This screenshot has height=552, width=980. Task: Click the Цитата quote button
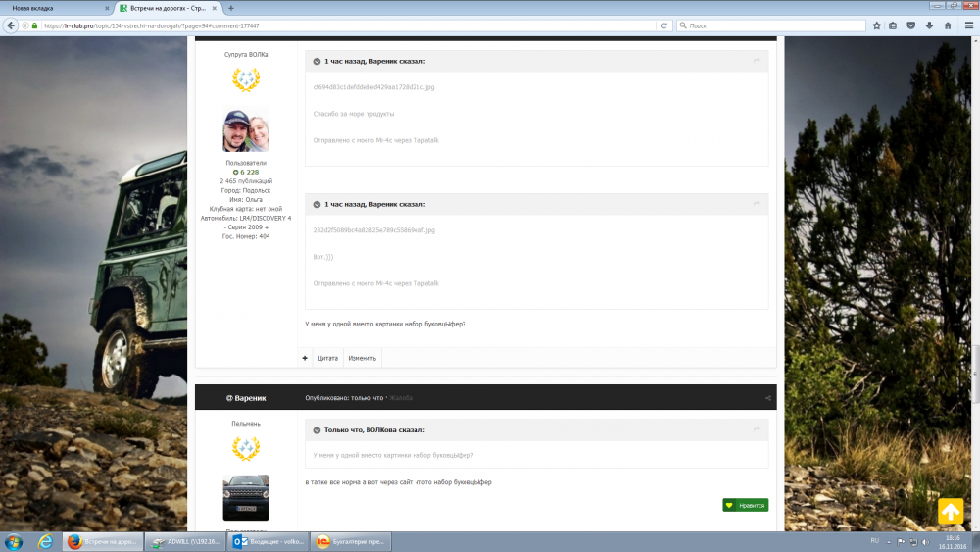click(327, 358)
